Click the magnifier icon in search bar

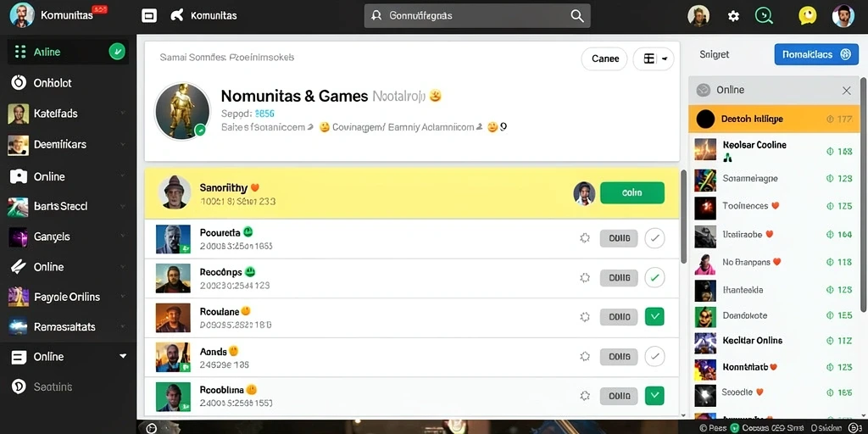click(576, 16)
